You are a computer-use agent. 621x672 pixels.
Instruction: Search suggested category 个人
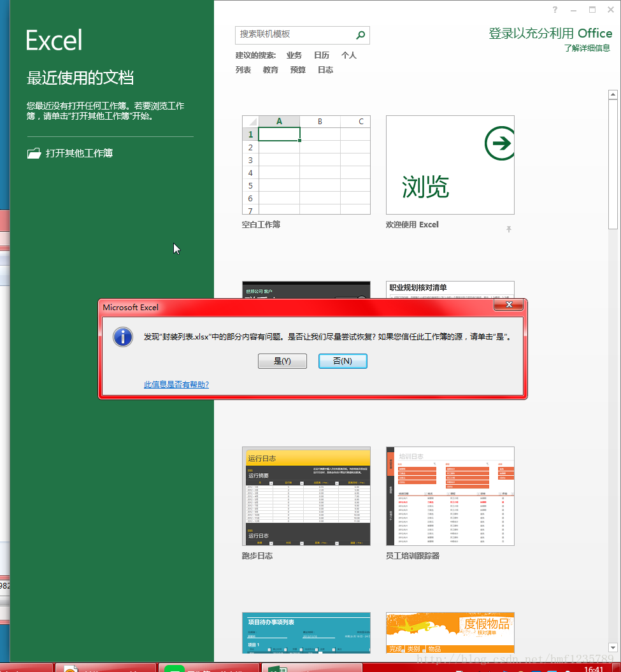point(349,55)
